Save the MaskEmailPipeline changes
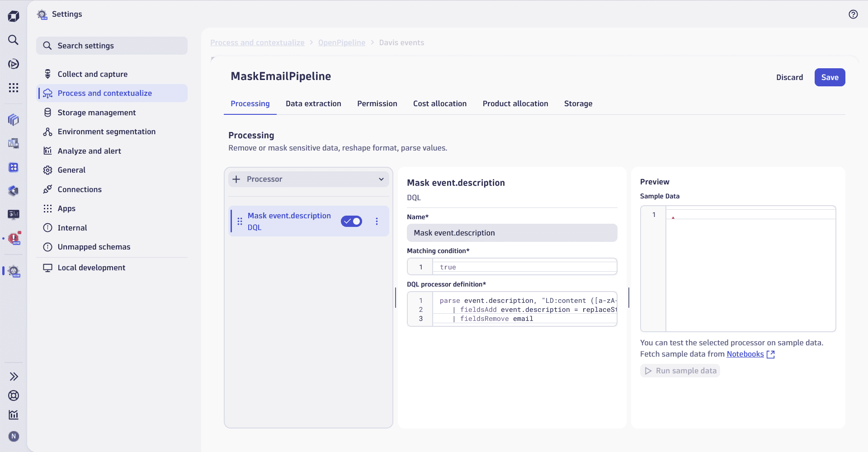 830,77
